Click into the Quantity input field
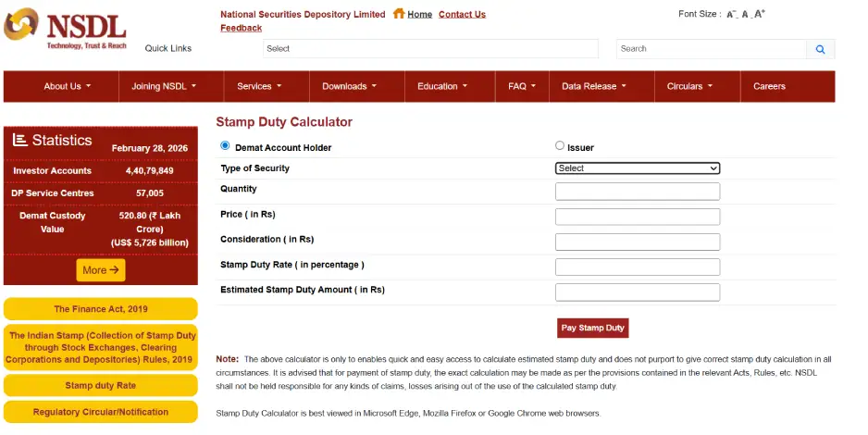868x435 pixels. pyautogui.click(x=637, y=192)
